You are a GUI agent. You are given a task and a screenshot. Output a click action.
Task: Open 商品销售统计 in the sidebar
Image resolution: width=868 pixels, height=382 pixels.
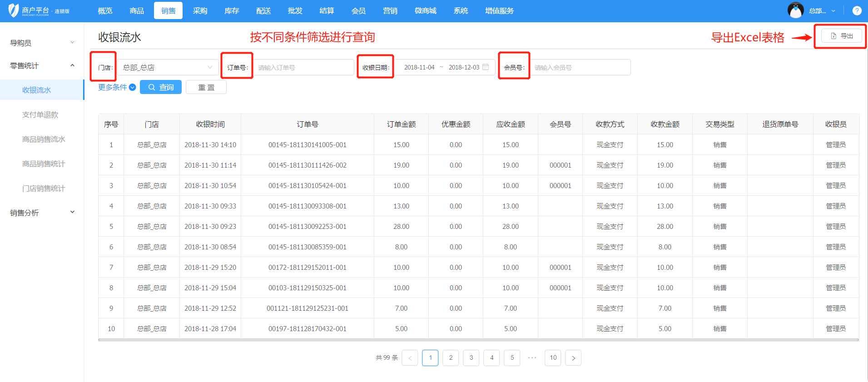coord(44,164)
